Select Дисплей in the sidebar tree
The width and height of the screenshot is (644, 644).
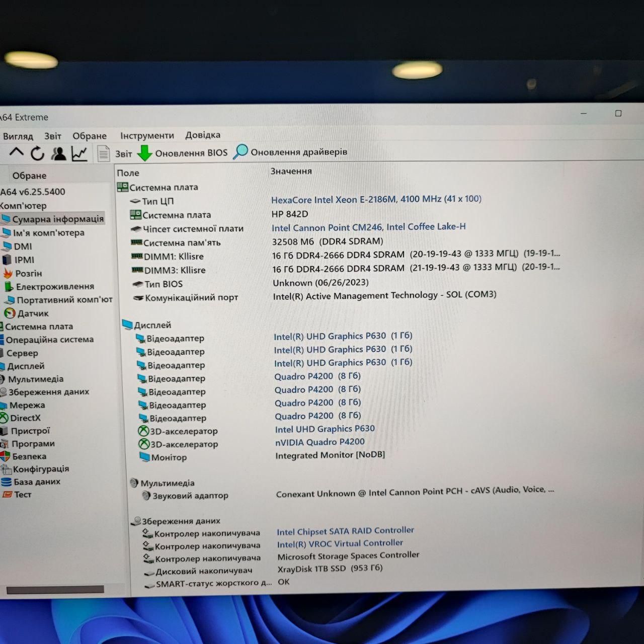pos(26,366)
